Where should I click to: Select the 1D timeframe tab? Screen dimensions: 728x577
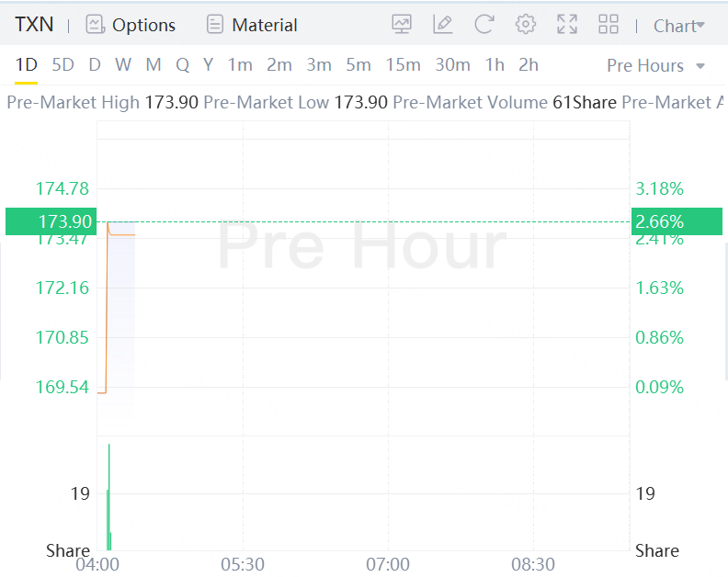(x=27, y=64)
